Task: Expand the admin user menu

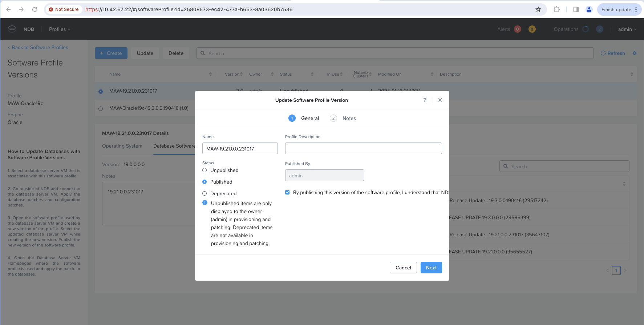Action: [627, 29]
